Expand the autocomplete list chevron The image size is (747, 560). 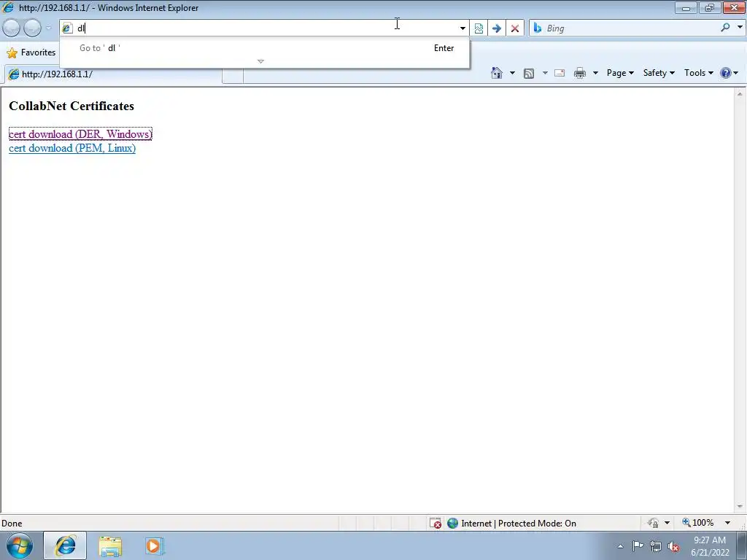(260, 61)
